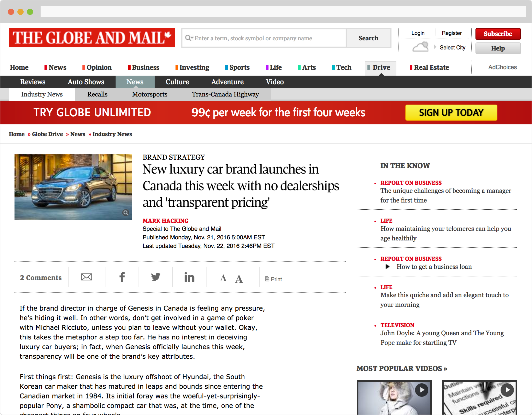Image resolution: width=532 pixels, height=415 pixels.
Task: Click the Industry News breadcrumb
Action: tap(112, 134)
